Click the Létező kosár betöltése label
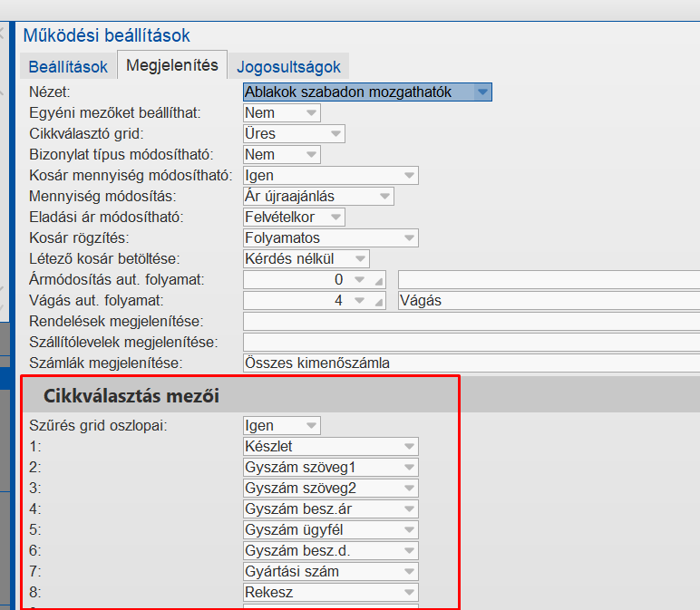This screenshot has width=700, height=610. pyautogui.click(x=104, y=259)
